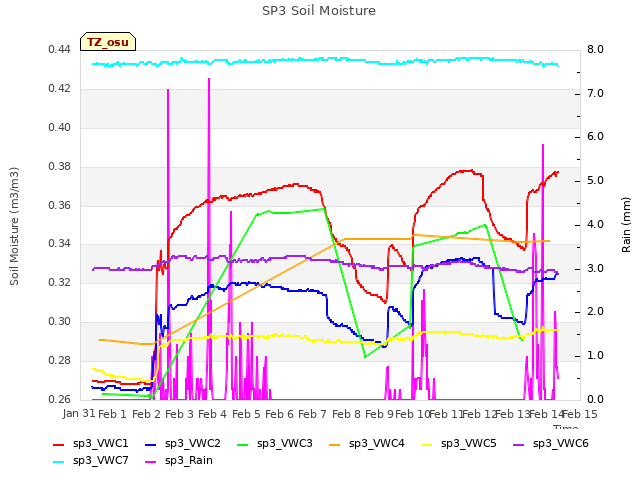Click the 0.36 left axis tick label
The width and height of the screenshot is (640, 480).
[x=60, y=205]
